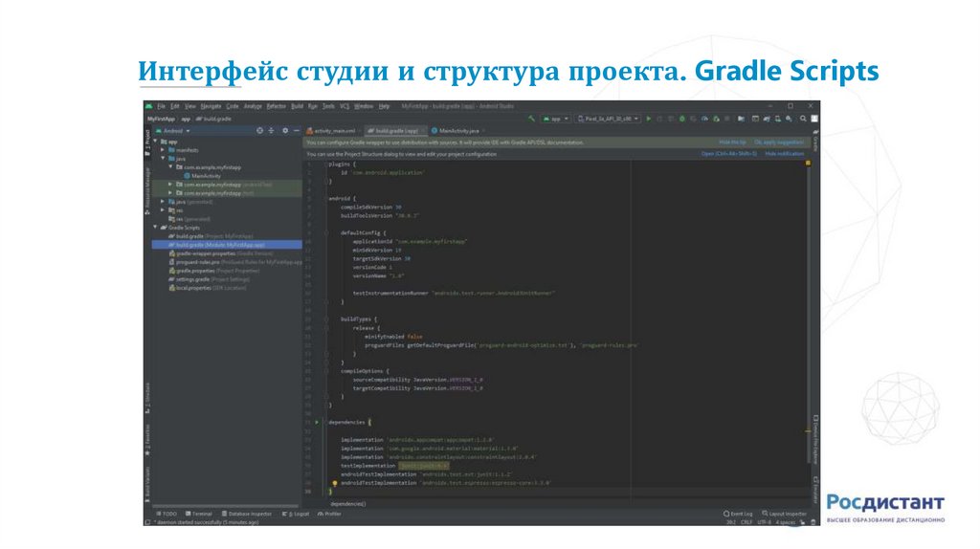
Task: Collapse the java folder arrow
Action: (163, 159)
